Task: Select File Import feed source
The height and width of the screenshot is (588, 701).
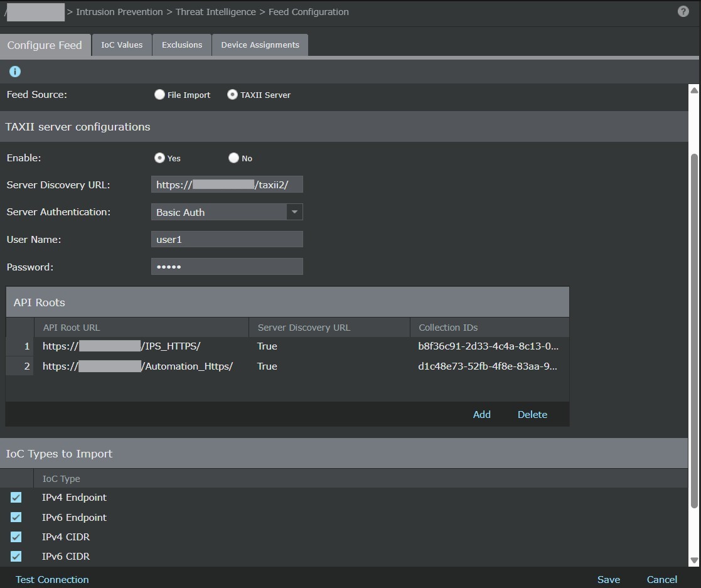Action: (159, 94)
